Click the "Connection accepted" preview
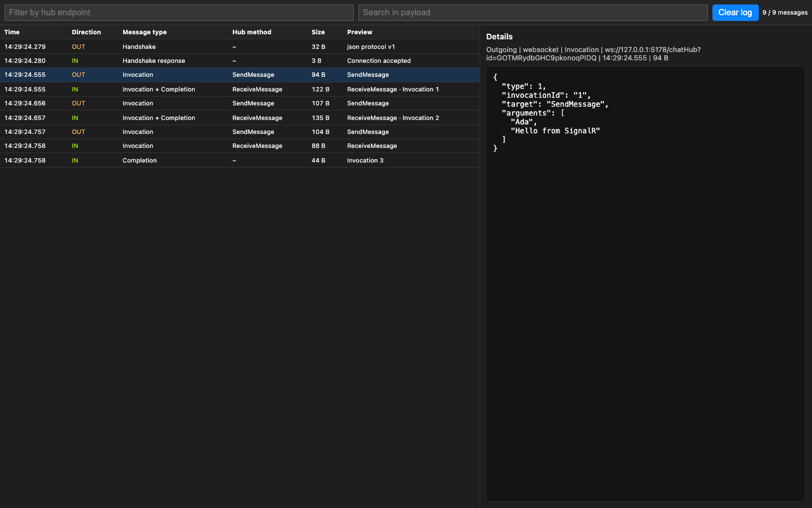This screenshot has width=812, height=508. [379, 61]
